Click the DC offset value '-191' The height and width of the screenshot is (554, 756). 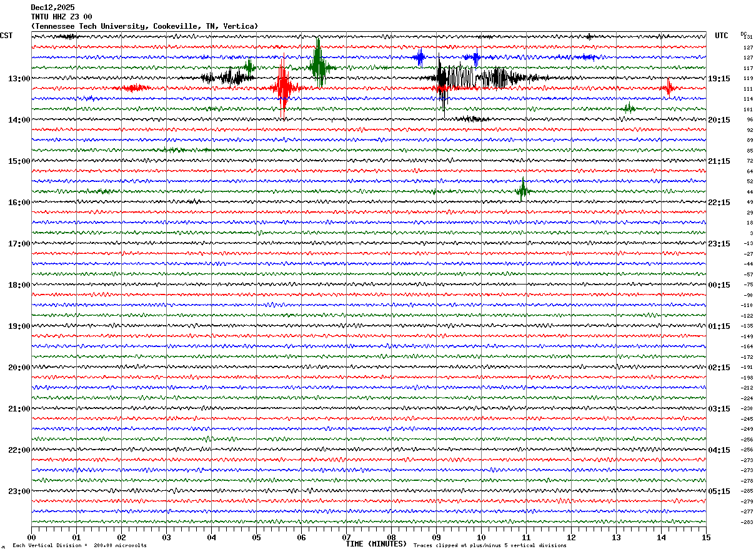(747, 368)
